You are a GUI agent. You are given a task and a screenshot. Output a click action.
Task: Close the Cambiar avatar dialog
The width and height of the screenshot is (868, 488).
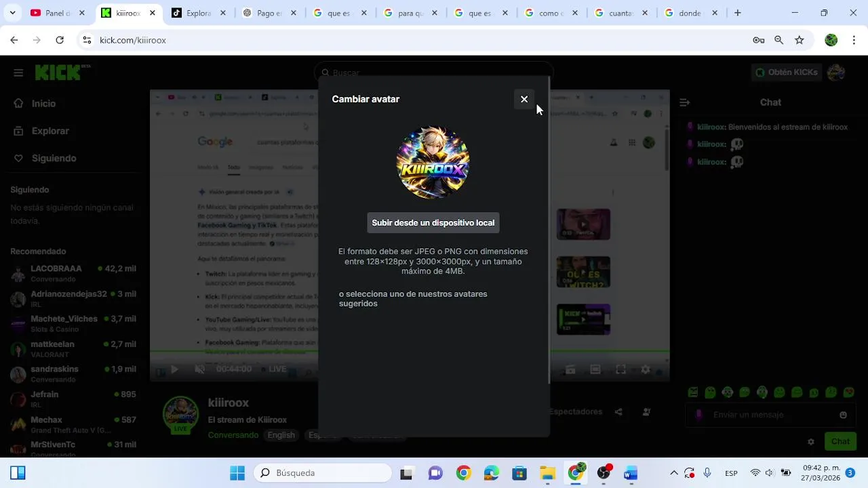tap(524, 100)
